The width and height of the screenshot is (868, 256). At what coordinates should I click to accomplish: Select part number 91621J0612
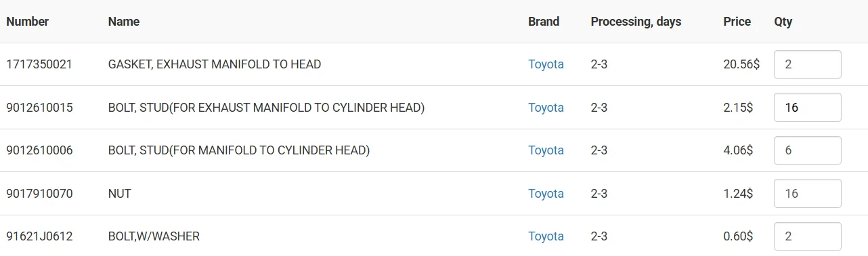point(39,236)
